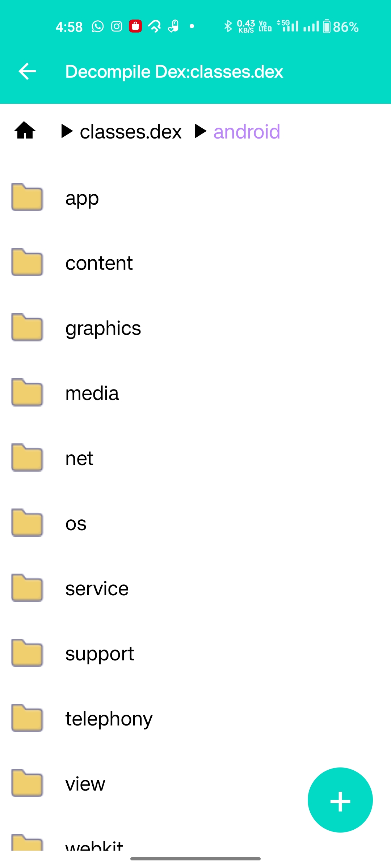Image resolution: width=391 pixels, height=868 pixels.
Task: Tap the back arrow in header
Action: pyautogui.click(x=27, y=71)
